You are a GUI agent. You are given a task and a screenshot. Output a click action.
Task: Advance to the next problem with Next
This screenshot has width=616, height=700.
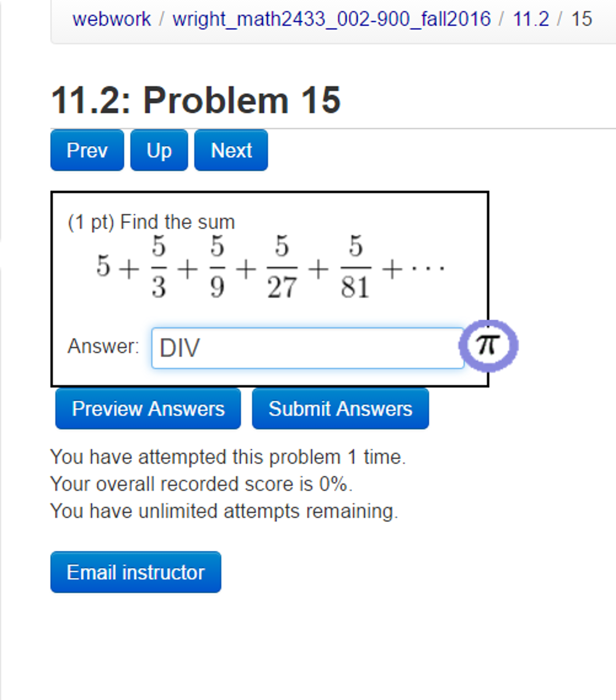point(231,150)
